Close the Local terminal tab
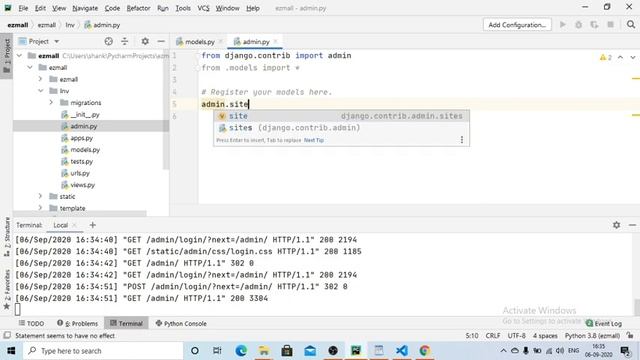The image size is (640, 360). 74,225
